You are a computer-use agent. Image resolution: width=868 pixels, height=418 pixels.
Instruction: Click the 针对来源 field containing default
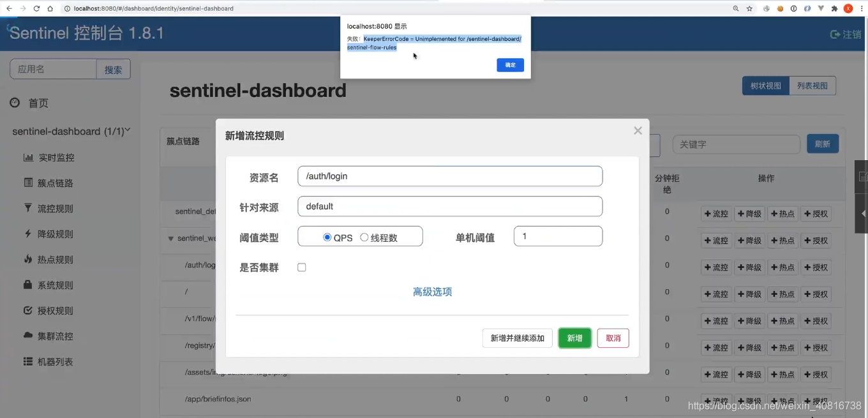coord(450,206)
